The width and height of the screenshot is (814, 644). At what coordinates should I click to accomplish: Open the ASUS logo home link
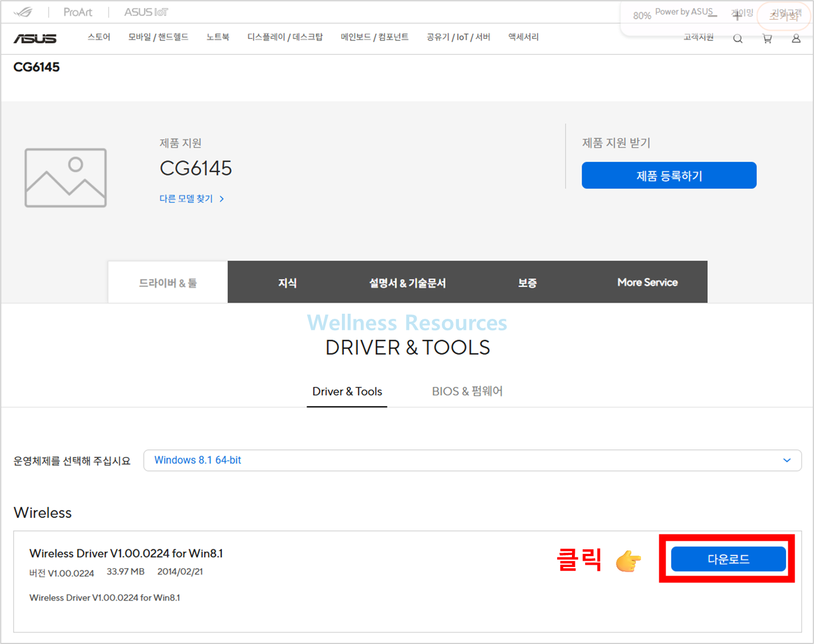pos(35,38)
